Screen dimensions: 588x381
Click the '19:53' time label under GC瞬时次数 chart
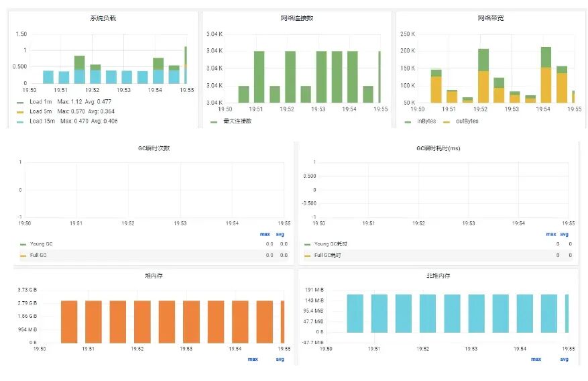coord(180,223)
